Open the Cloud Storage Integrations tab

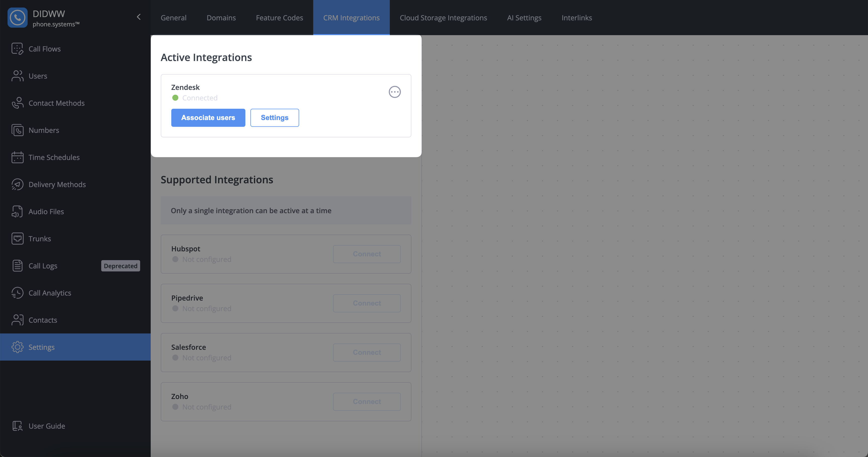(443, 18)
